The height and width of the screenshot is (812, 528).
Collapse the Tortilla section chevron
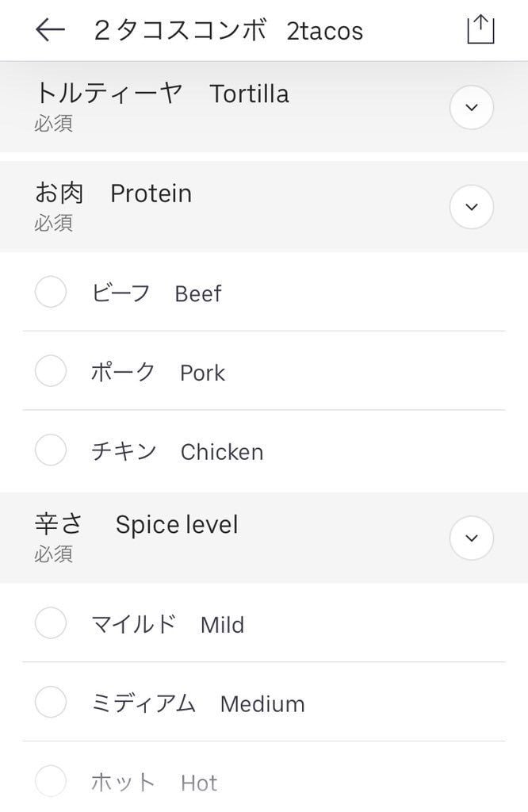pyautogui.click(x=472, y=107)
